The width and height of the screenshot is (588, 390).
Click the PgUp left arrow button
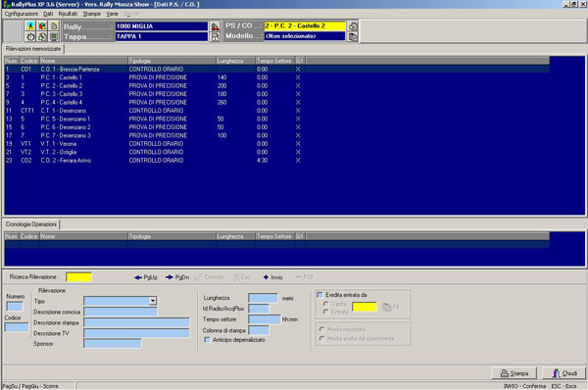[x=145, y=277]
